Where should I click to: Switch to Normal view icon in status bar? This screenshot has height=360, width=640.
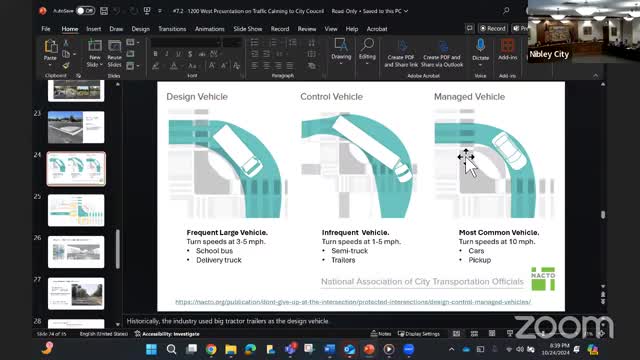point(456,333)
